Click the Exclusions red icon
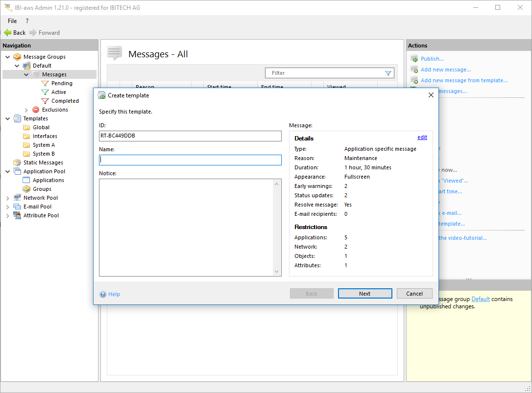532x393 pixels. [36, 110]
